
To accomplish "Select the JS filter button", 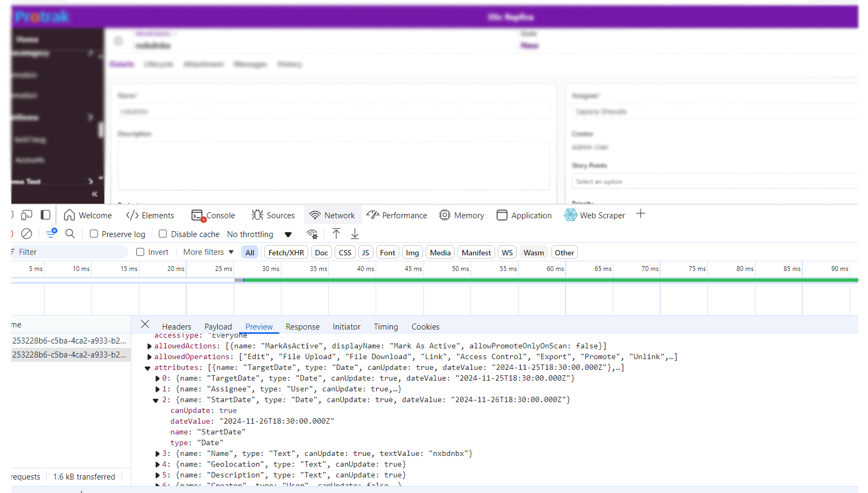I will [x=365, y=253].
